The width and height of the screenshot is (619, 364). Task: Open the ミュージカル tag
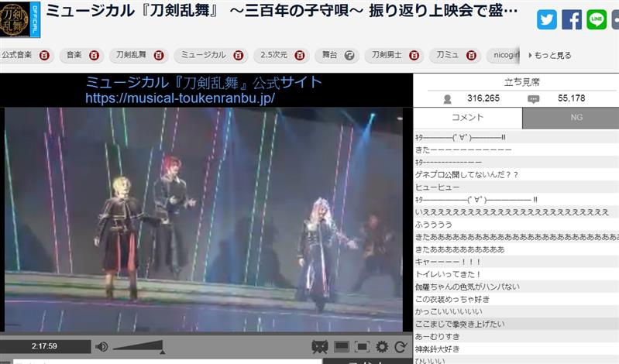tap(203, 55)
